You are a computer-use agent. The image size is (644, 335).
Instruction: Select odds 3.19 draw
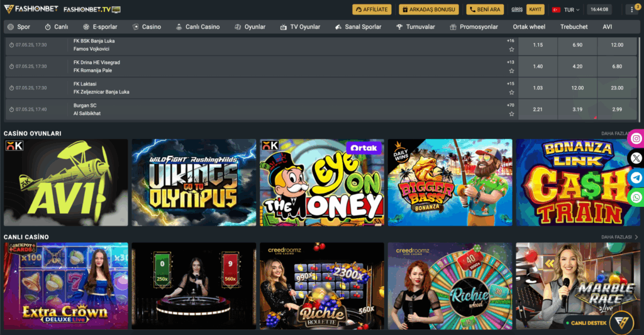click(x=577, y=109)
